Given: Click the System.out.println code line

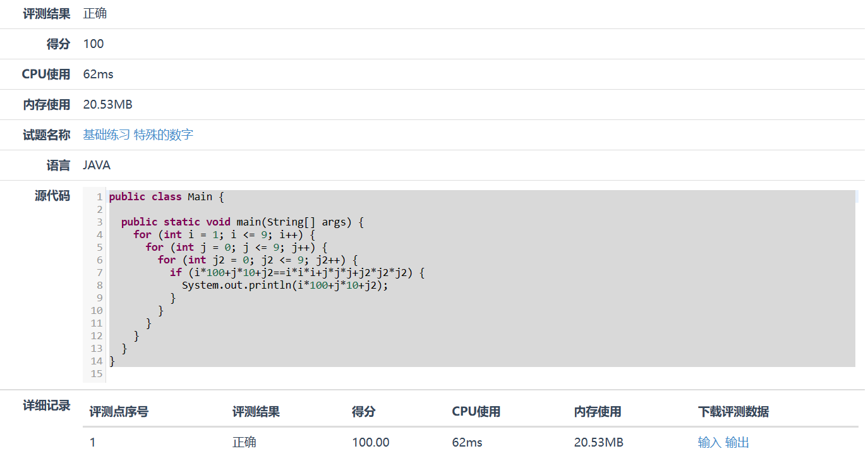Looking at the screenshot, I should pos(284,285).
